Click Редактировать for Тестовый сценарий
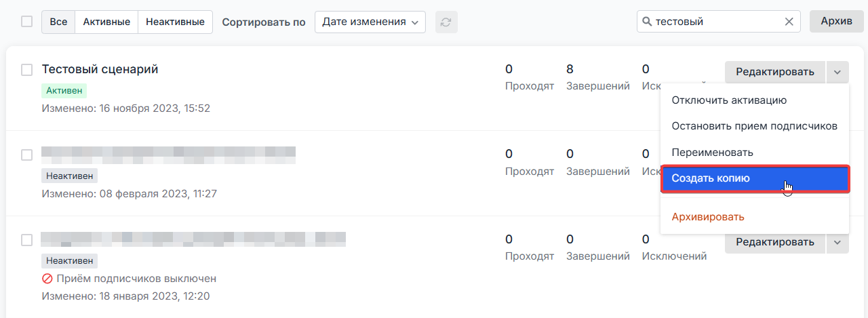Viewport: 868px width, 318px height. 774,72
